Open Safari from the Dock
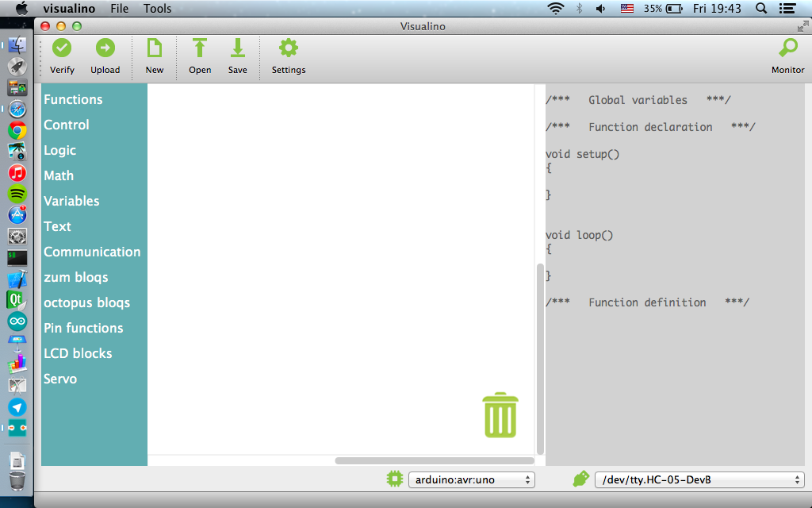This screenshot has height=508, width=812. 17,110
